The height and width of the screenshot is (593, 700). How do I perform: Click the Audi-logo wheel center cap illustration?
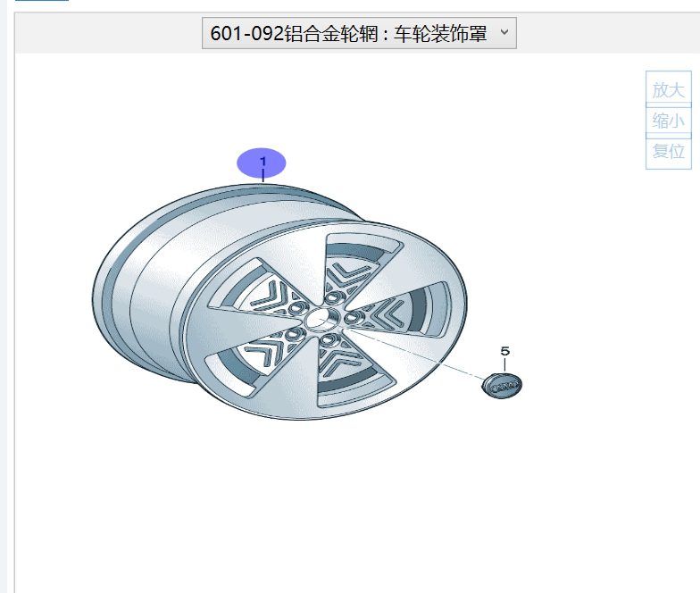pyautogui.click(x=502, y=385)
